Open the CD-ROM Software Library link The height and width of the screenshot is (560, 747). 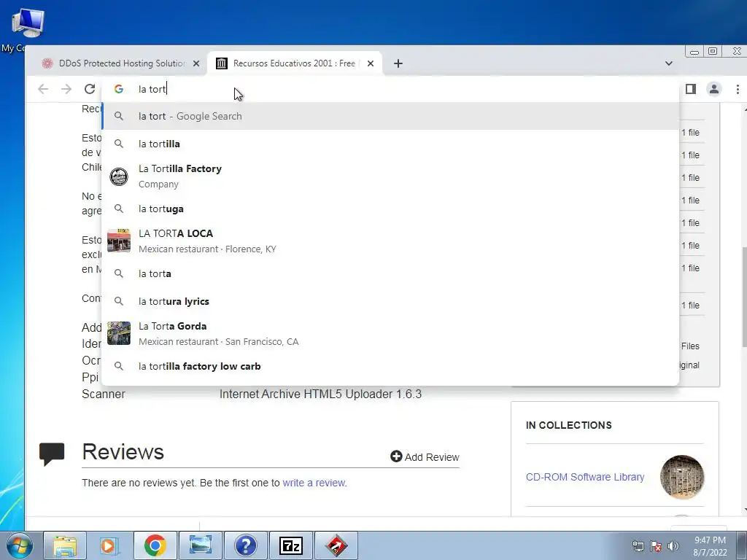[x=585, y=477]
